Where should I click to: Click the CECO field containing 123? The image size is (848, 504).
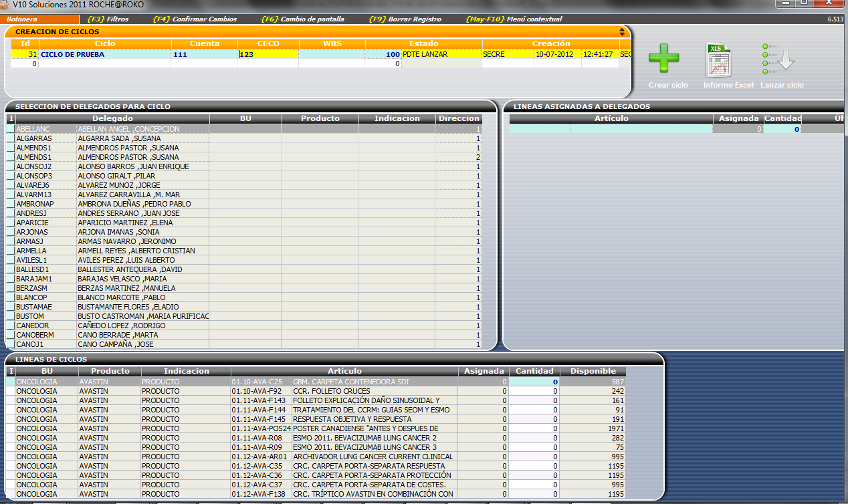[268, 54]
